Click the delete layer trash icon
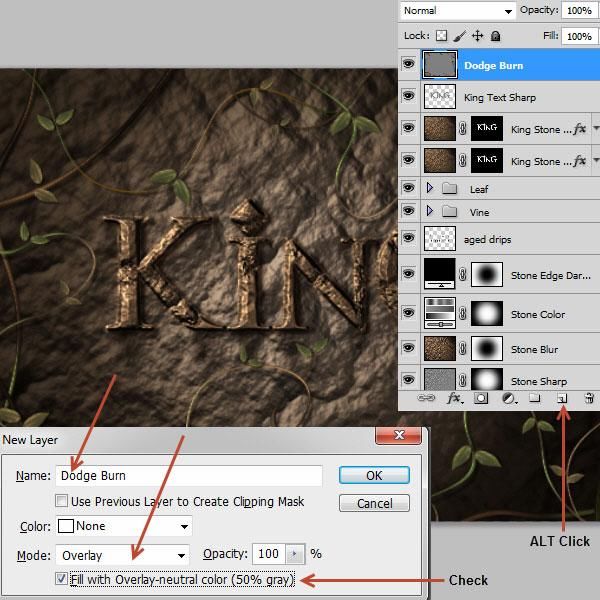The width and height of the screenshot is (600, 600). click(x=589, y=398)
